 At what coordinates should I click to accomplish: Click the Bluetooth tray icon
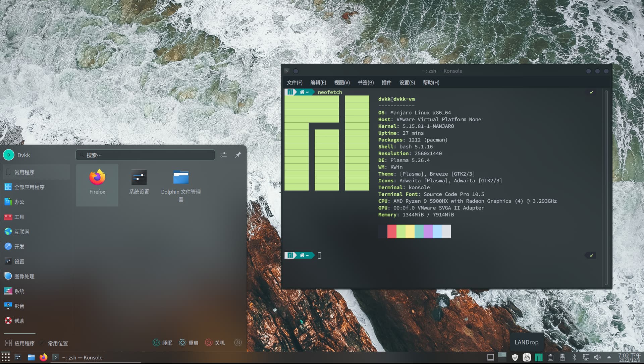tap(574, 357)
